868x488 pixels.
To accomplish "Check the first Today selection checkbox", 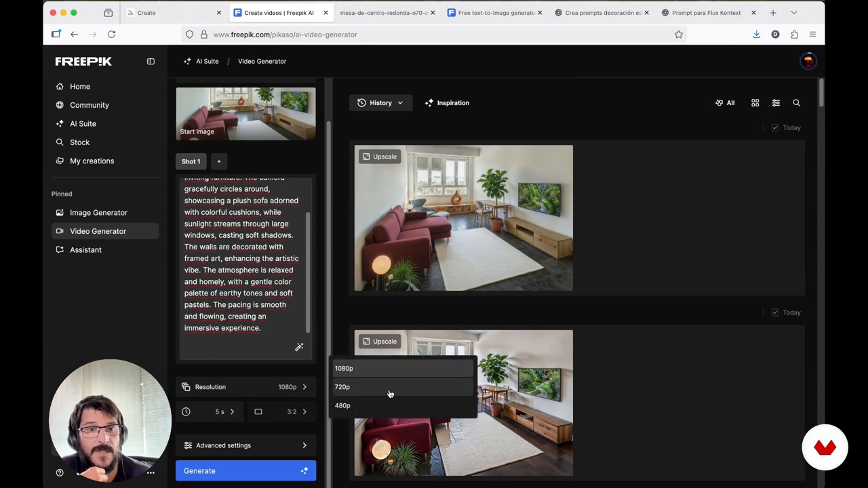I will click(x=775, y=127).
